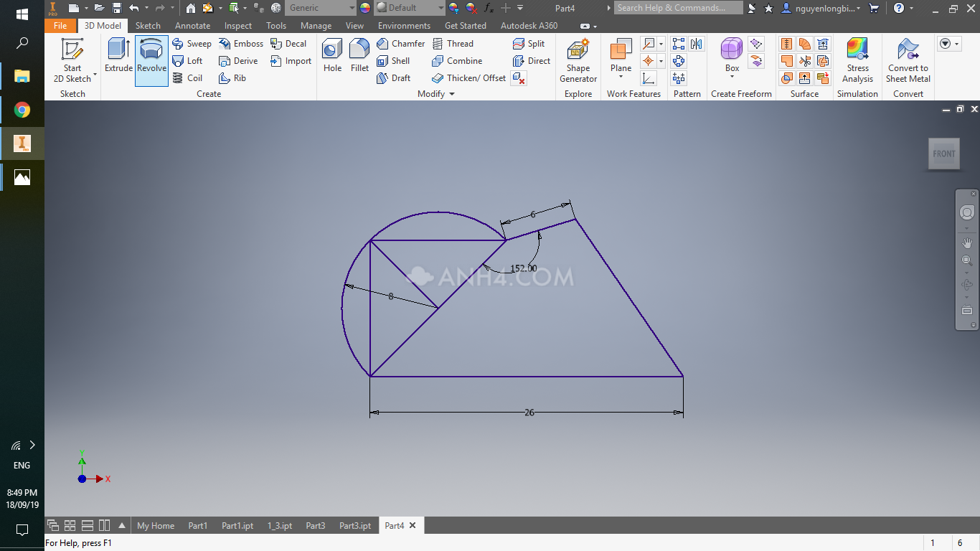Select the Circular Pattern tool
980x551 pixels.
click(x=679, y=61)
